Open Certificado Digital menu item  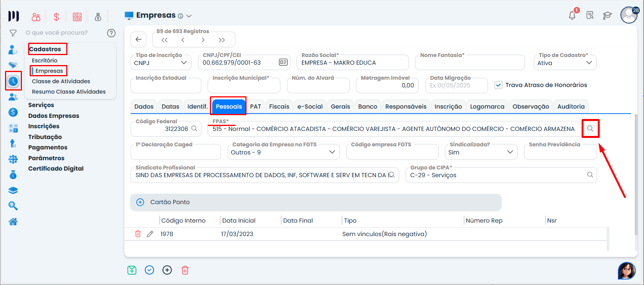pos(56,169)
